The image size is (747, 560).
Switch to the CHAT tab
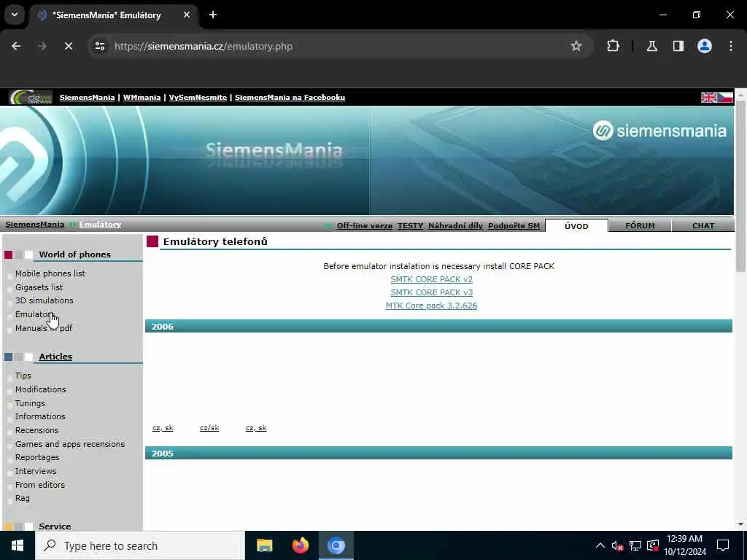coord(703,226)
